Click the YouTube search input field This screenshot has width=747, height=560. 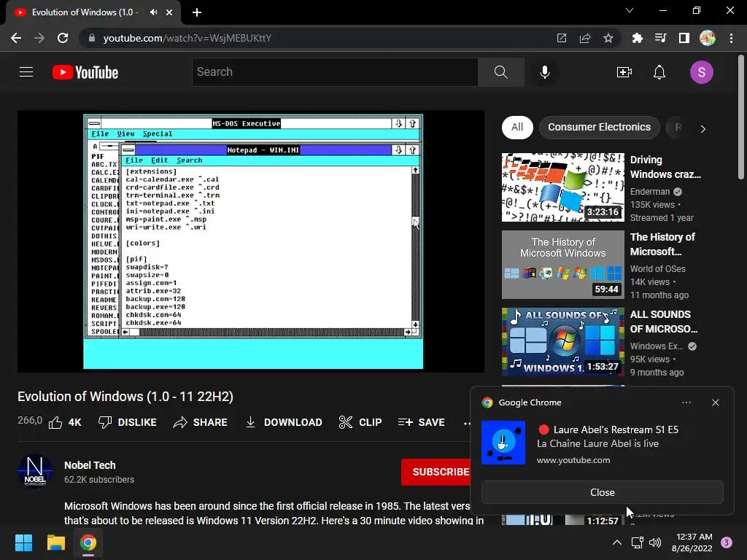pos(335,72)
